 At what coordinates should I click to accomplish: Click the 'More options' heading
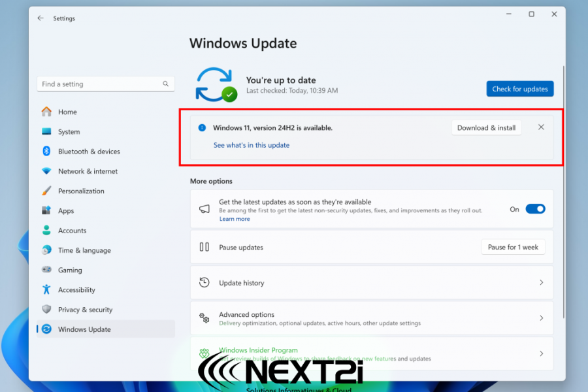[211, 181]
